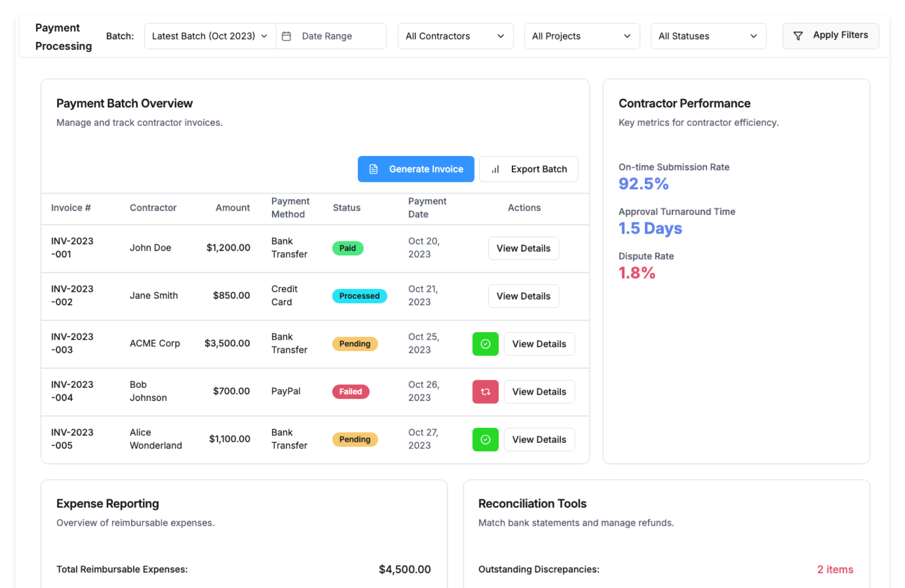Approve Alice Wonderland's invoice with green checkmark
Viewport: 905px width, 588px height.
click(485, 440)
